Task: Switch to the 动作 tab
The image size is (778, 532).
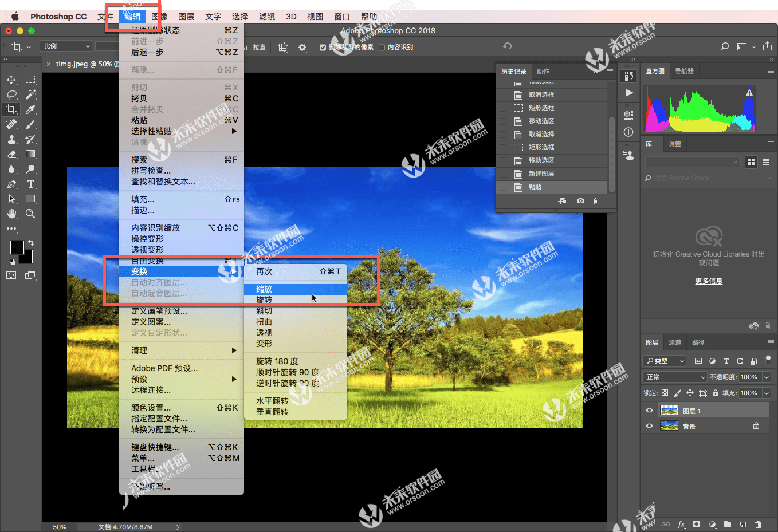Action: [x=543, y=72]
